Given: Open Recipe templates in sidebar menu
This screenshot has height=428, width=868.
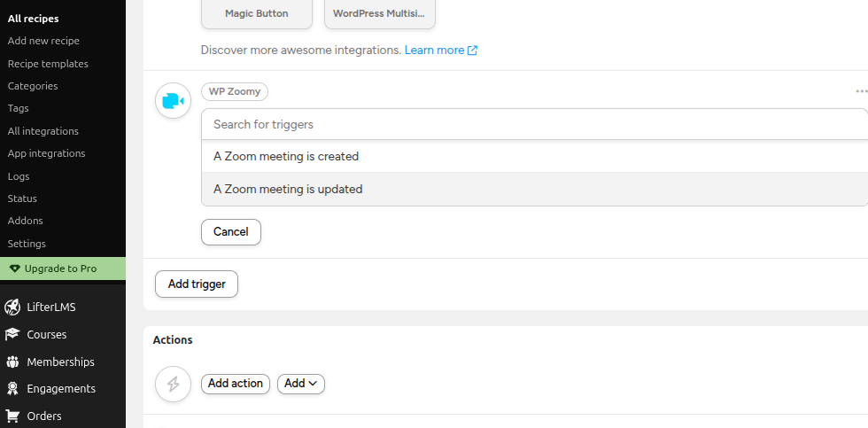Looking at the screenshot, I should click(x=48, y=64).
